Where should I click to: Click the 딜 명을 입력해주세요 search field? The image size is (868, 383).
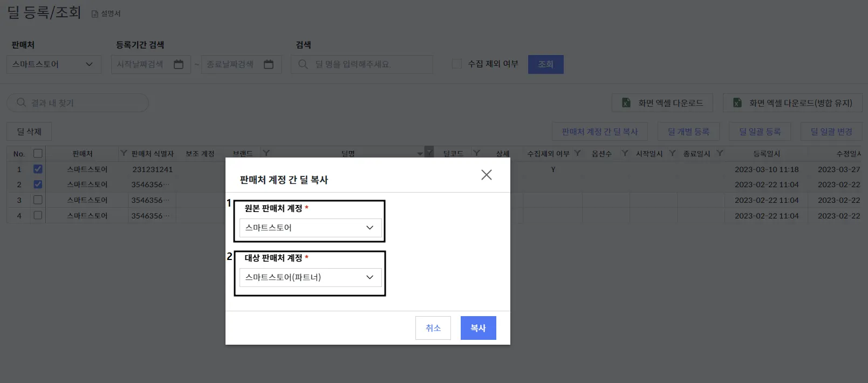tap(362, 64)
